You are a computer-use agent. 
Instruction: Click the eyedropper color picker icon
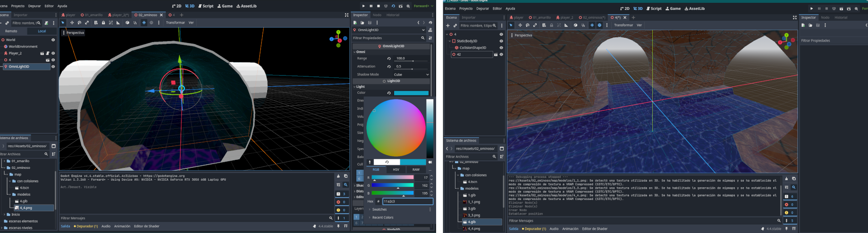370,162
